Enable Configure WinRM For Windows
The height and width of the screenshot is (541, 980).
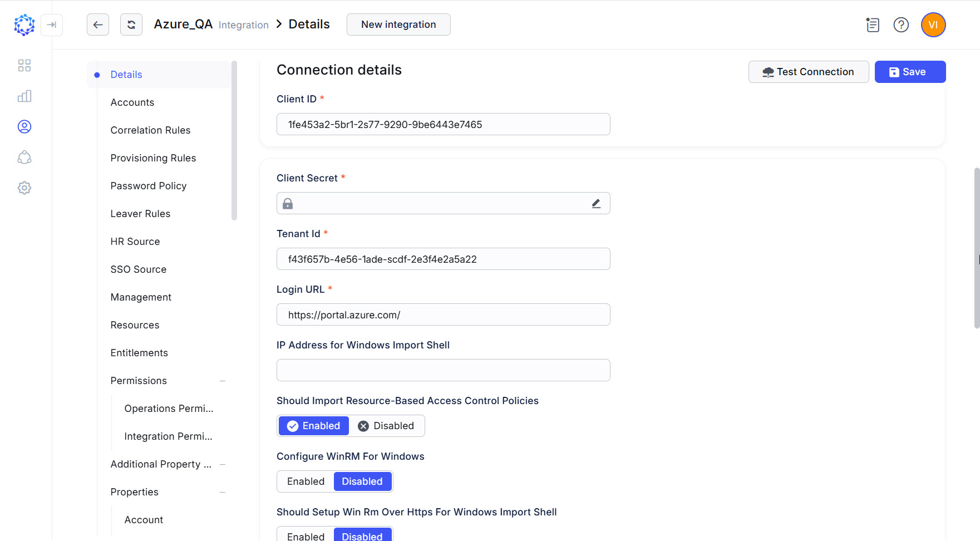305,481
